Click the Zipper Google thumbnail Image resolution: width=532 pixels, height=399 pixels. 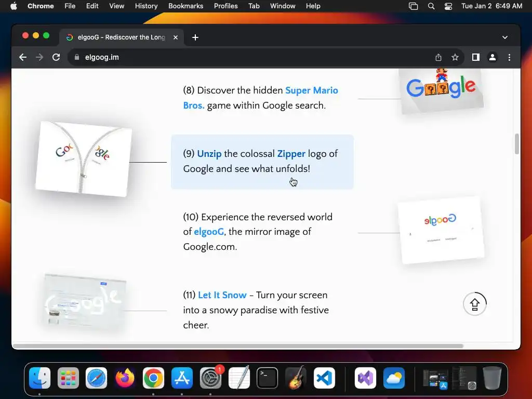coord(84,159)
